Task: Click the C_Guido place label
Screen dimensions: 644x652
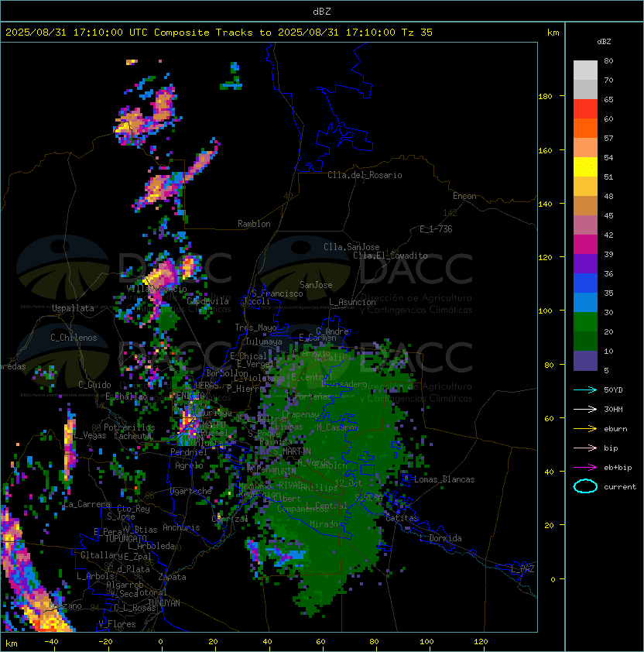Action: [94, 385]
